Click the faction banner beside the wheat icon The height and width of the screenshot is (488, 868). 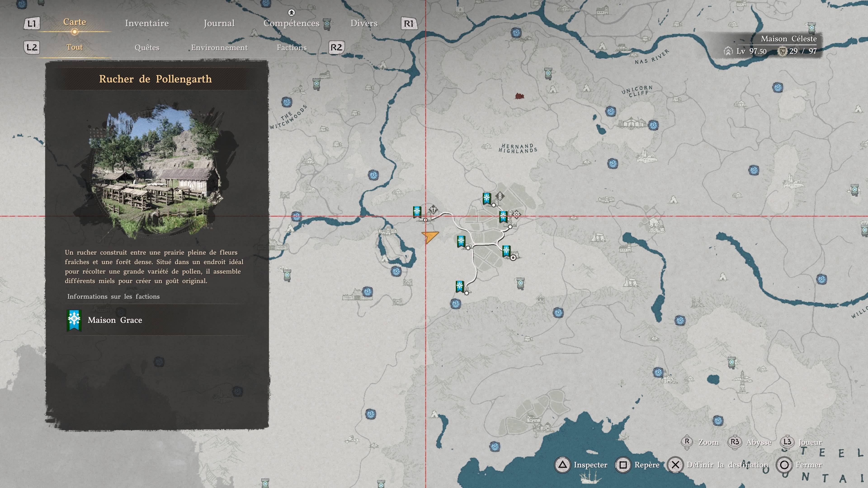pyautogui.click(x=487, y=199)
